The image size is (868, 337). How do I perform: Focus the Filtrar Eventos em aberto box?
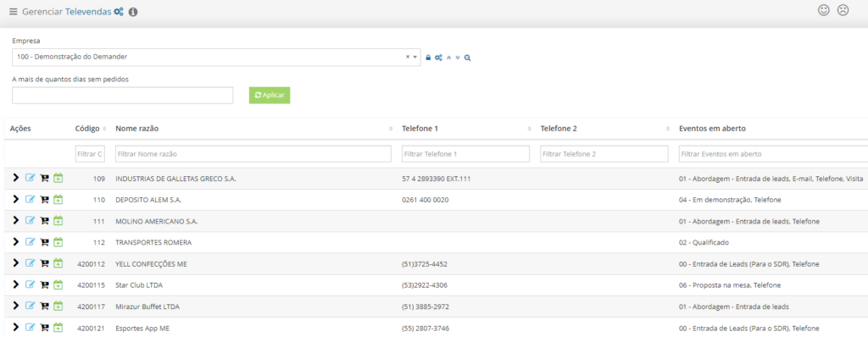(773, 154)
